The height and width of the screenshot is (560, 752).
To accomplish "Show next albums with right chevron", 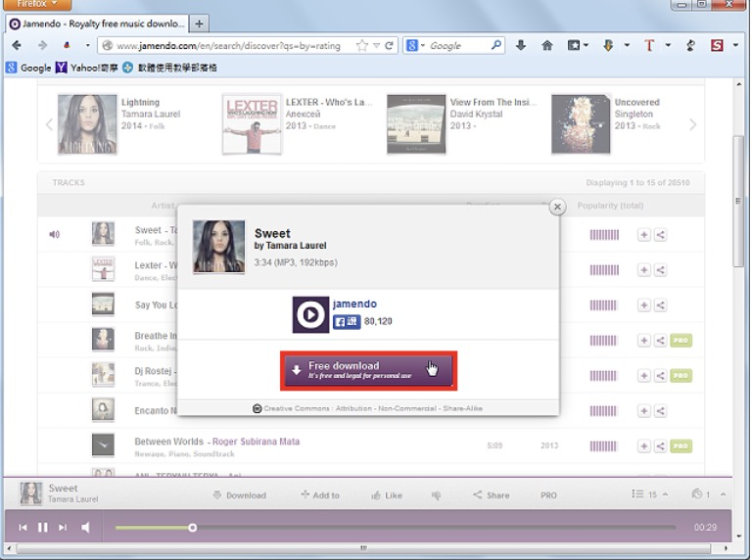I will coord(692,124).
